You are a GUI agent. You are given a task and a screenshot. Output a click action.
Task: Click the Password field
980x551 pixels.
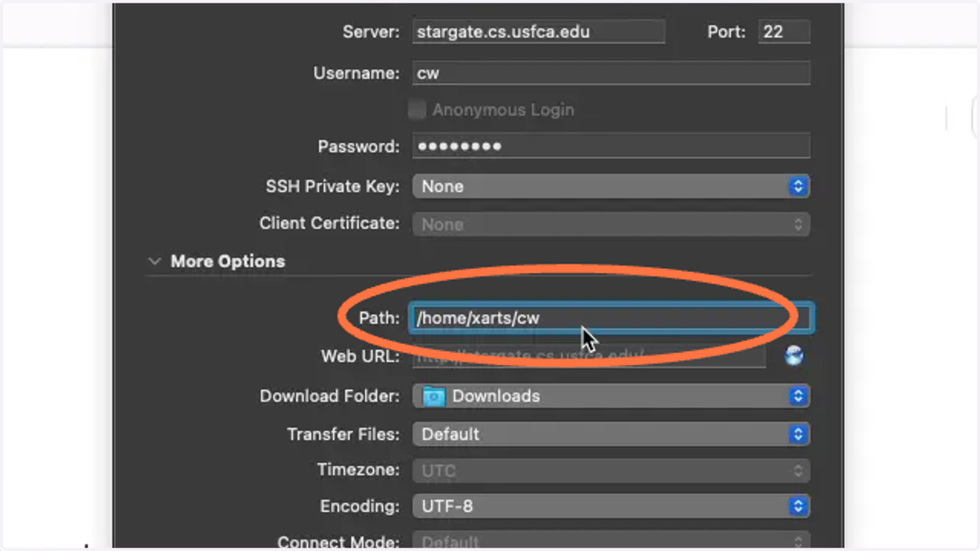coord(611,146)
